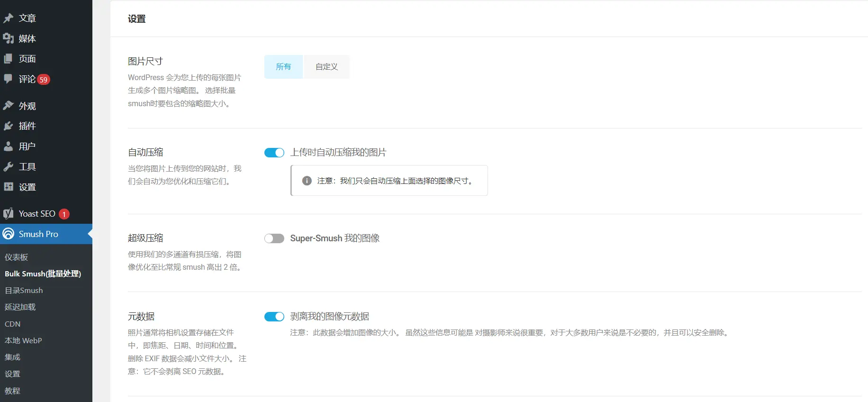868x402 pixels.
Task: Click the Smush Pro logo icon
Action: click(8, 234)
